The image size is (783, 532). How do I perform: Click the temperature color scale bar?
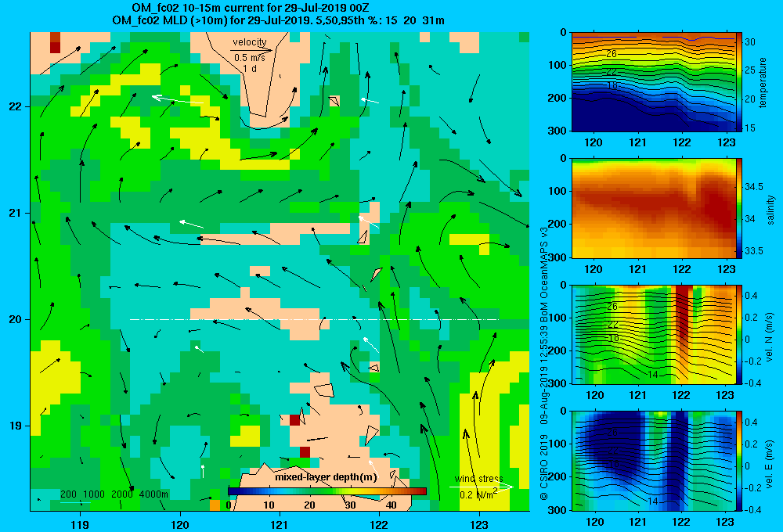[740, 82]
